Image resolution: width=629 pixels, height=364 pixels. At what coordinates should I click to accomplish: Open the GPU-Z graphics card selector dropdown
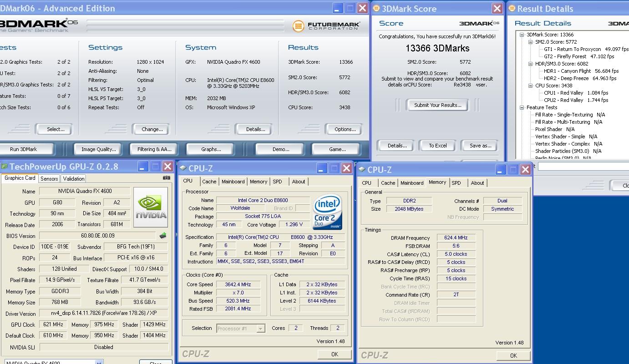tap(99, 362)
